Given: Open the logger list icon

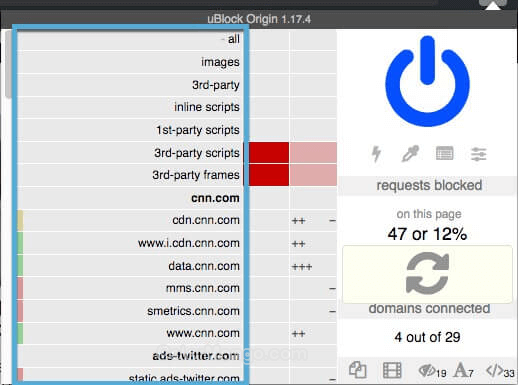Looking at the screenshot, I should 444,153.
